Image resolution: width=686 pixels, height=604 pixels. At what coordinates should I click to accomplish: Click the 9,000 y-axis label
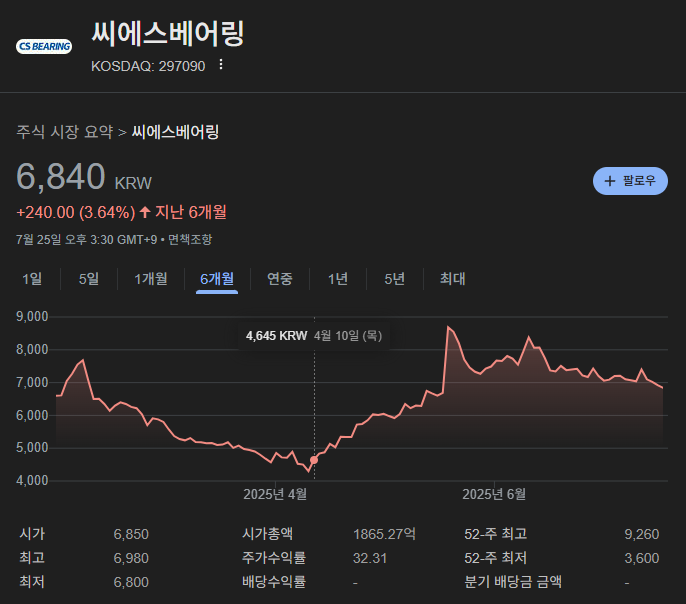pyautogui.click(x=32, y=317)
